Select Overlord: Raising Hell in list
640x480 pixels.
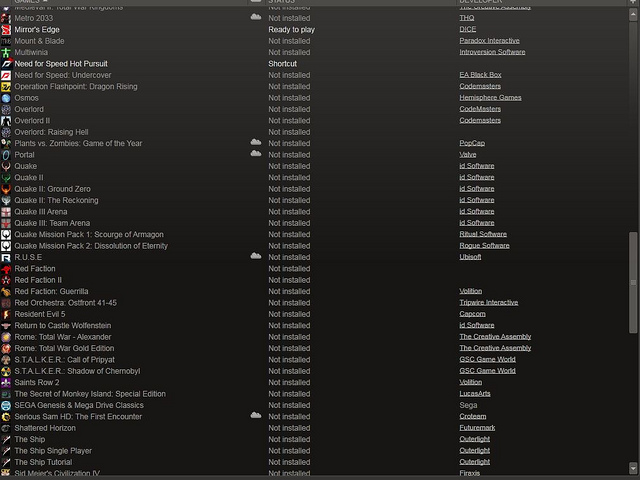(51, 132)
